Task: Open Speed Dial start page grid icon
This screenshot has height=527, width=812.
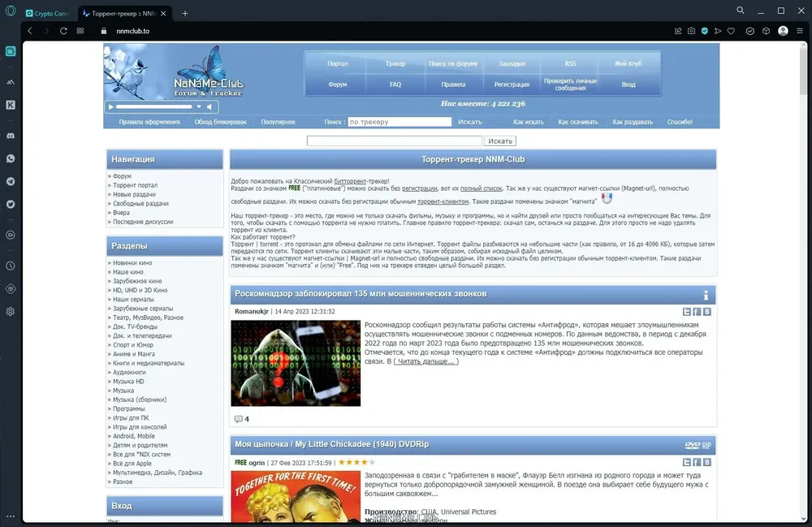Action: click(80, 31)
